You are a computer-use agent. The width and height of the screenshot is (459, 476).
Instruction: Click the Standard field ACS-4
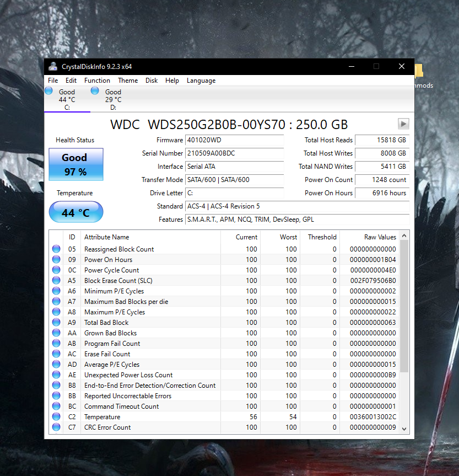[x=297, y=206]
